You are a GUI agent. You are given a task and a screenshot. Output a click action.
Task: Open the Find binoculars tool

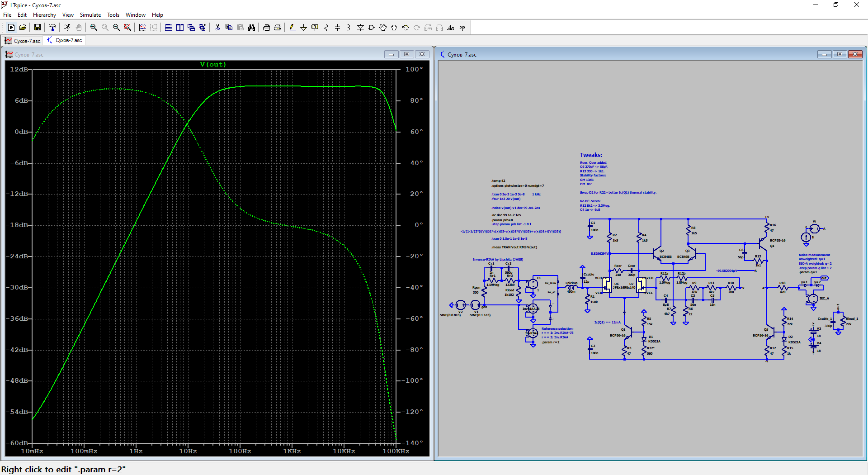pos(251,28)
